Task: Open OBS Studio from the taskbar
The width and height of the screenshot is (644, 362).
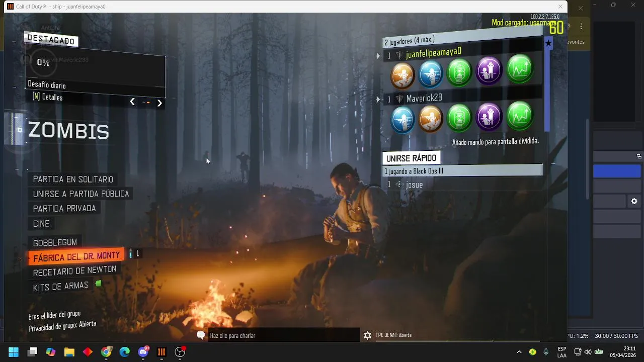Action: pyautogui.click(x=180, y=352)
